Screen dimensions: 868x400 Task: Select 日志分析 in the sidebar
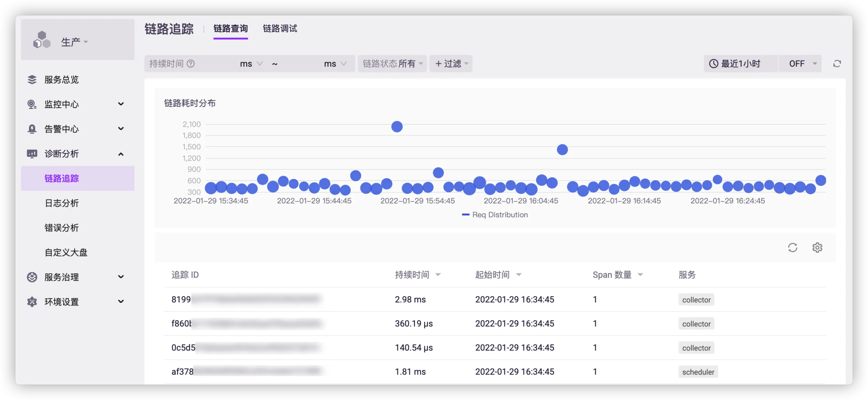tap(62, 203)
